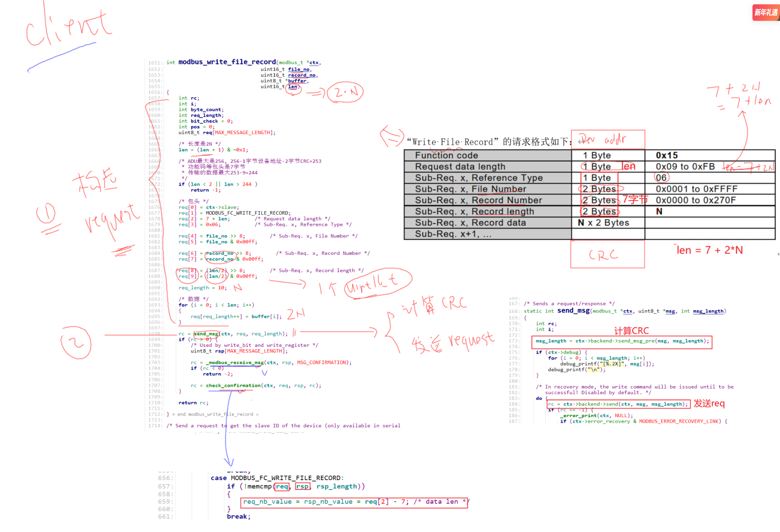This screenshot has width=780, height=532.
Task: Click the circled send_msg call in code
Action: [206, 334]
